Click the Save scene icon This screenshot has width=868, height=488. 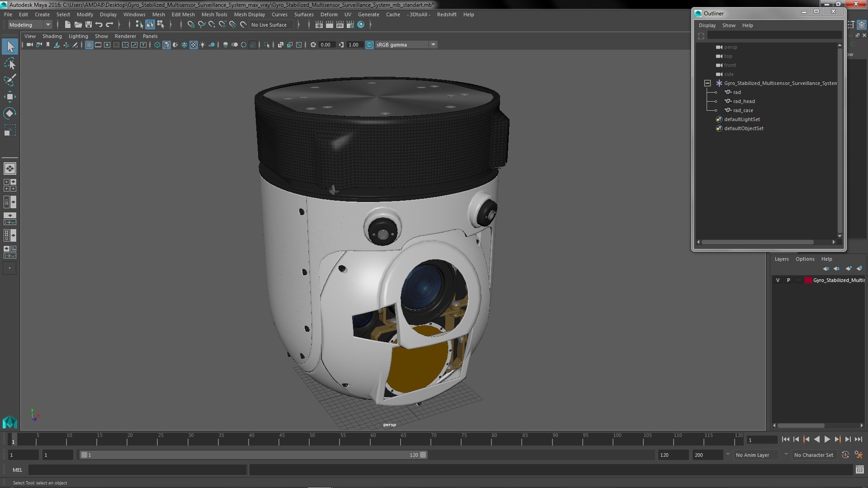[89, 25]
